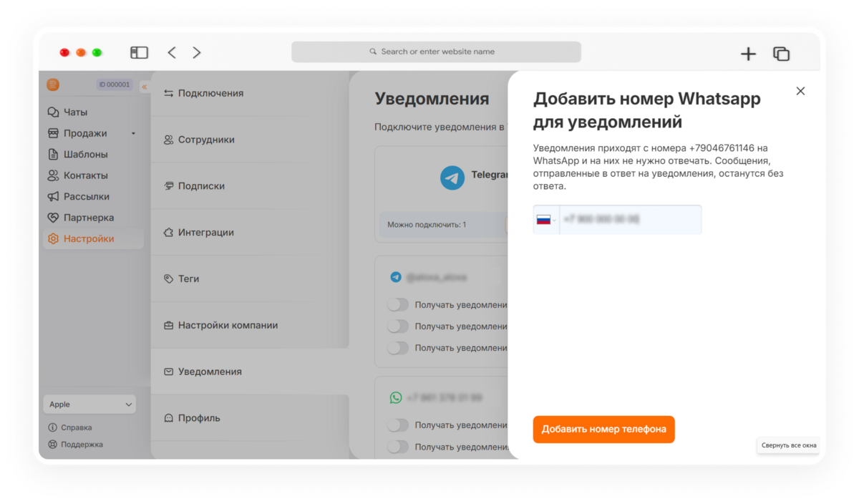Open Чаты in the sidebar
Screen dimensions: 859x504
coord(75,112)
